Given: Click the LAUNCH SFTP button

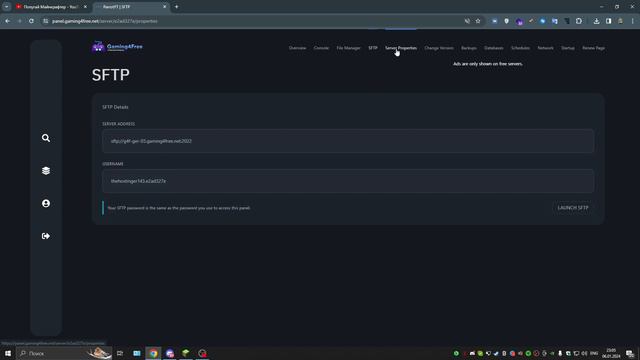Looking at the screenshot, I should (573, 208).
